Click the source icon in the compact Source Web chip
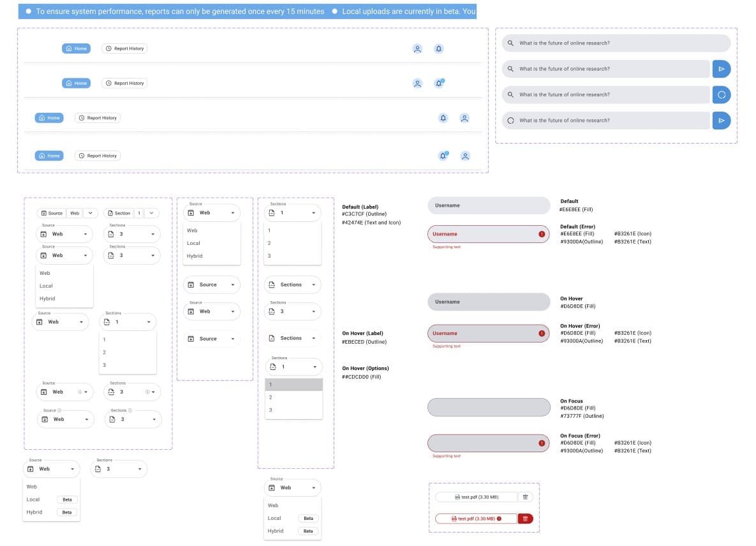The image size is (756, 546). click(x=44, y=213)
